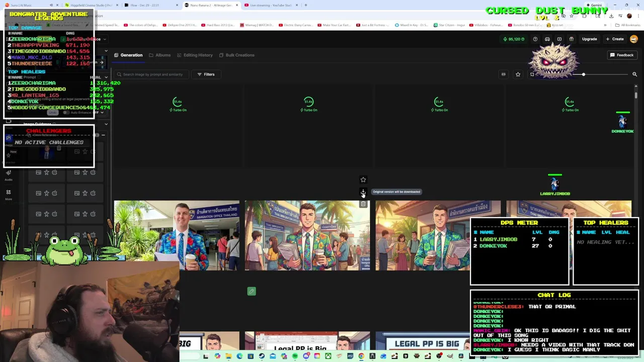Open Microsoft Edge from the taskbar

coord(239,356)
